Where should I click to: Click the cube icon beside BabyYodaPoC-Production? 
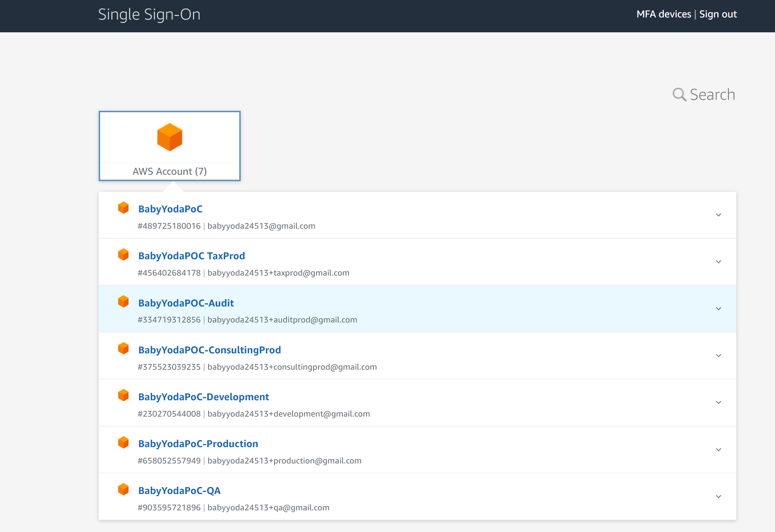click(x=123, y=443)
